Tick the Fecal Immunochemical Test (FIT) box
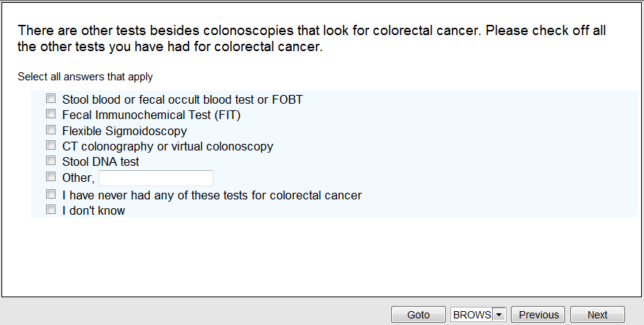This screenshot has height=325, width=644. (50, 115)
